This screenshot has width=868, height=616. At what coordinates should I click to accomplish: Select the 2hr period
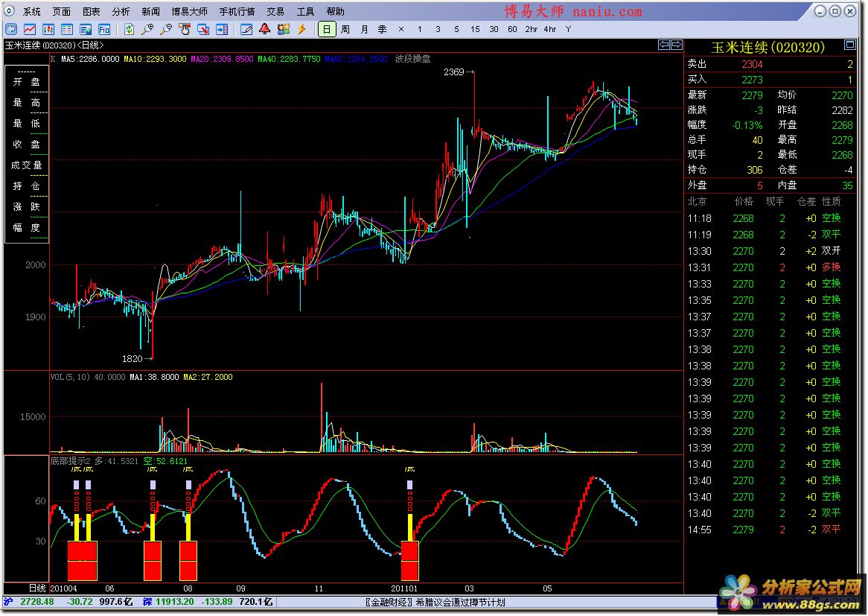[532, 29]
